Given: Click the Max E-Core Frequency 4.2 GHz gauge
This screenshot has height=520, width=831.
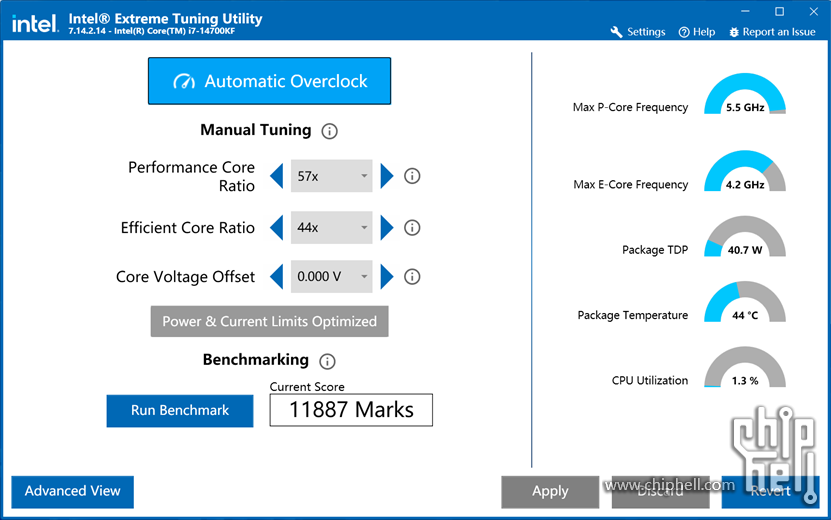Looking at the screenshot, I should 745,171.
